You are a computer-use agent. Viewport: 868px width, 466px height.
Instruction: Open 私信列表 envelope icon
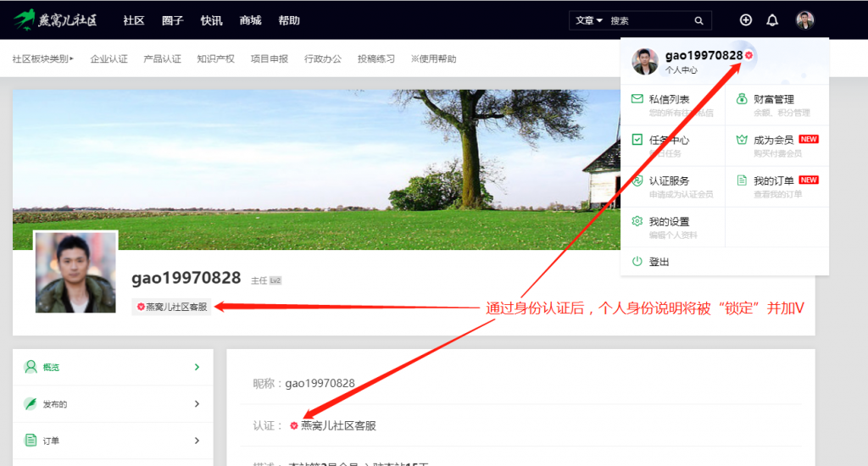pos(637,99)
